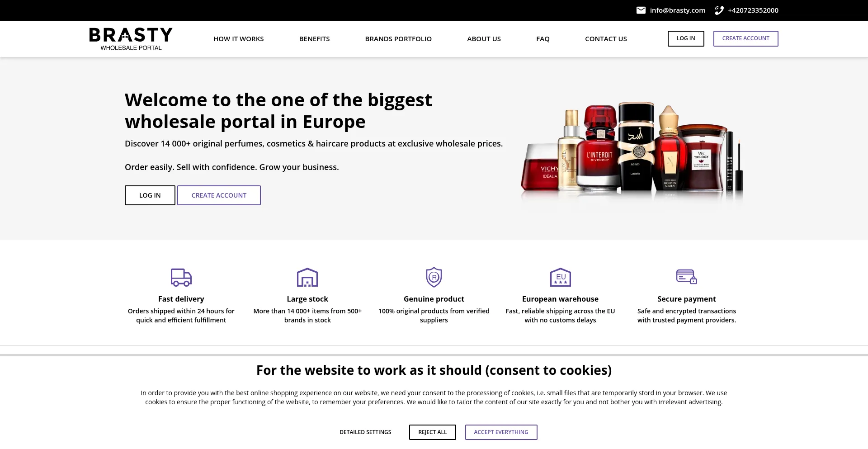Click the Genuine product shield icon
Image resolution: width=868 pixels, height=449 pixels.
[x=434, y=277]
